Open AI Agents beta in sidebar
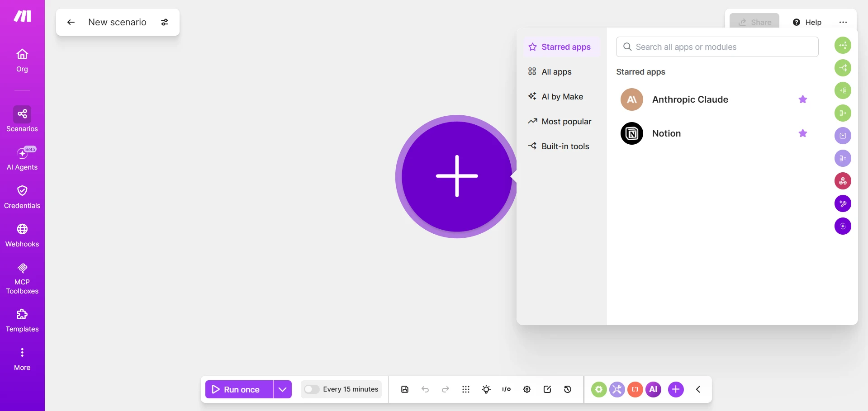This screenshot has height=411, width=868. [22, 158]
